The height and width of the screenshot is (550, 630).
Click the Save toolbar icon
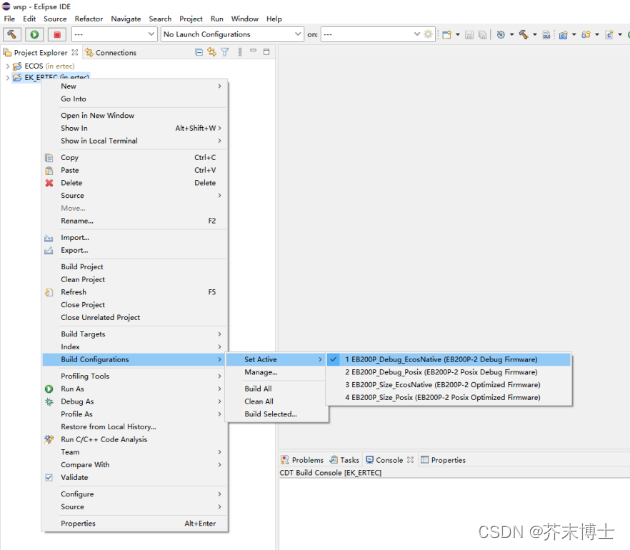point(469,35)
